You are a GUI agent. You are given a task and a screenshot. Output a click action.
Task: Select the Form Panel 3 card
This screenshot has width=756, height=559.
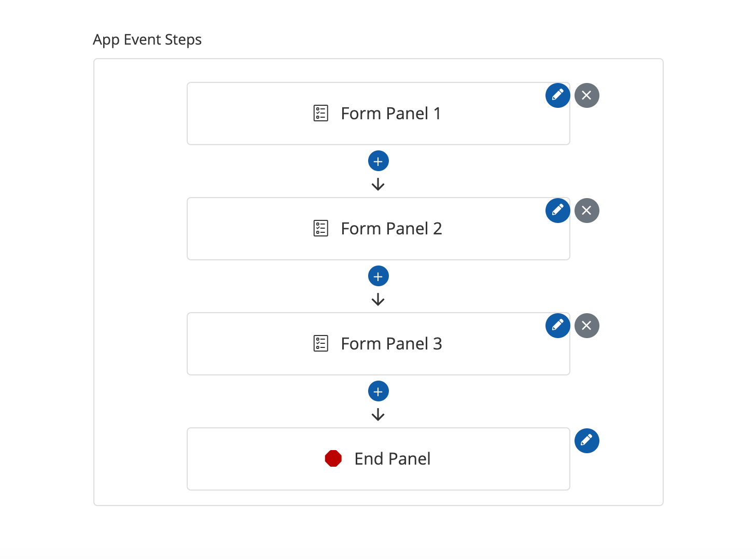378,344
